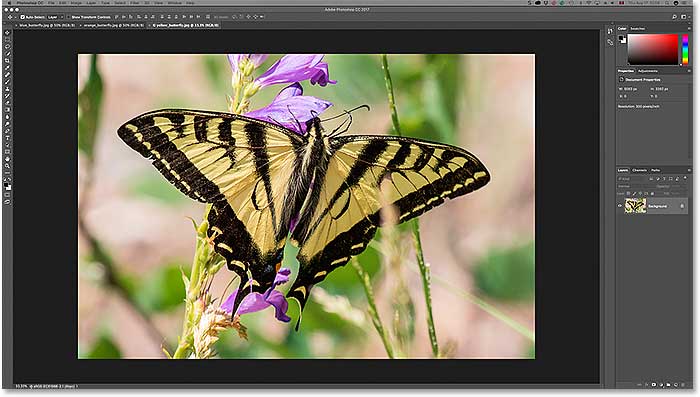Screen dimensions: 700x397
Task: Click the Document Properties icon
Action: 621,79
